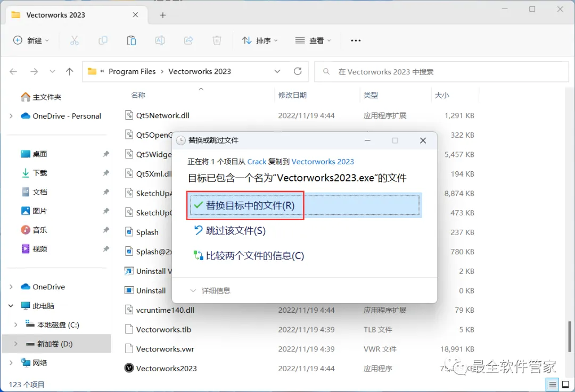
Task: Sort by the 名称 column header
Action: 138,95
